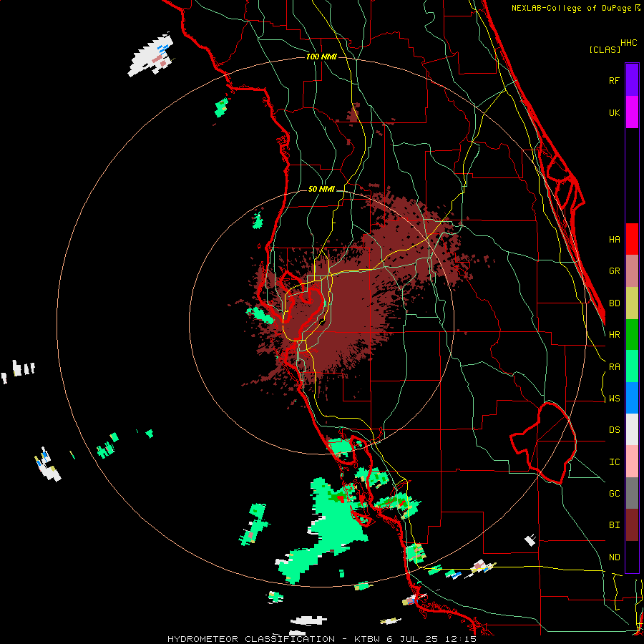
Task: Click the 'WS' legend label
Action: 614,399
